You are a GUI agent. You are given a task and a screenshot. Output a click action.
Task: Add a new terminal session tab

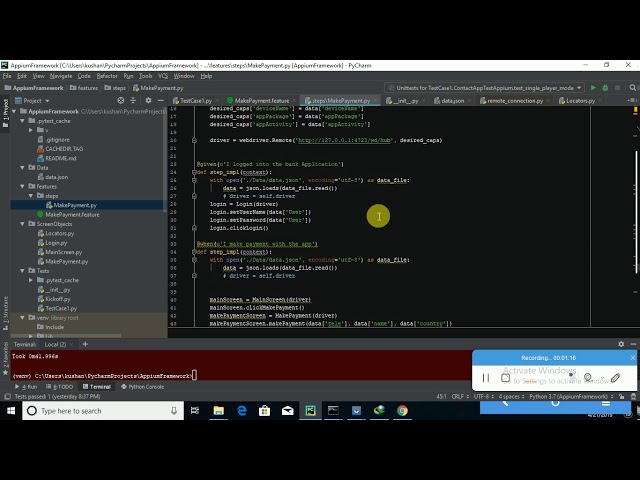tap(85, 344)
